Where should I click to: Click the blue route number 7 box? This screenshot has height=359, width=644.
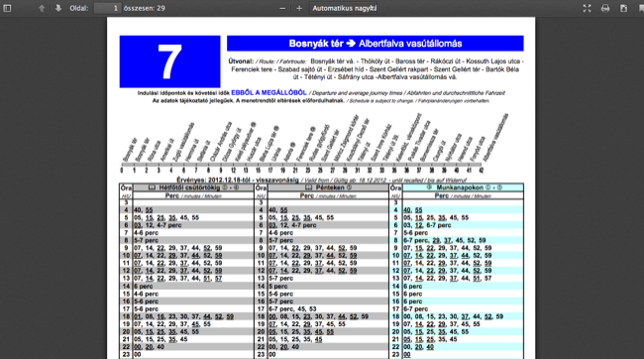(169, 61)
